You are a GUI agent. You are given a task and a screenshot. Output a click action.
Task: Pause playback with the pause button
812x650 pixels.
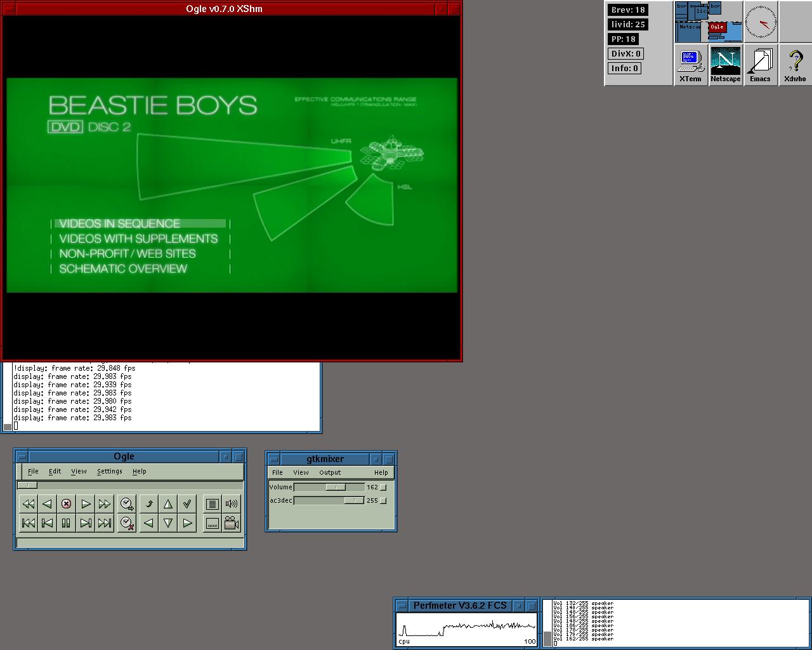66,523
